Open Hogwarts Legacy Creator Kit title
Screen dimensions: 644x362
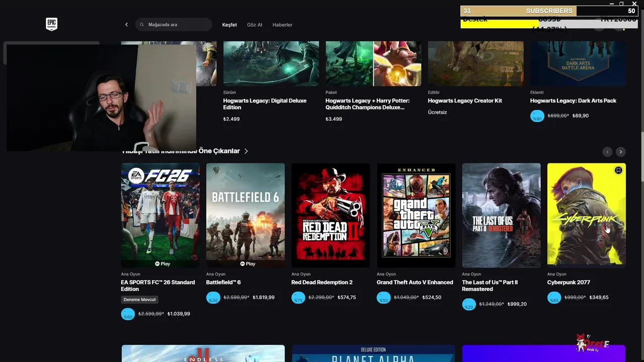(x=465, y=101)
